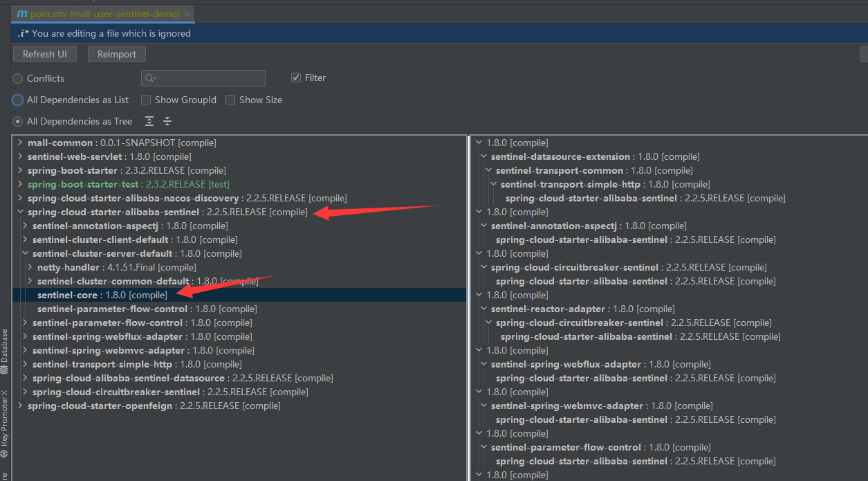Collapse sentinel-reactor-adapter in right tree
The image size is (868, 481).
pyautogui.click(x=483, y=309)
